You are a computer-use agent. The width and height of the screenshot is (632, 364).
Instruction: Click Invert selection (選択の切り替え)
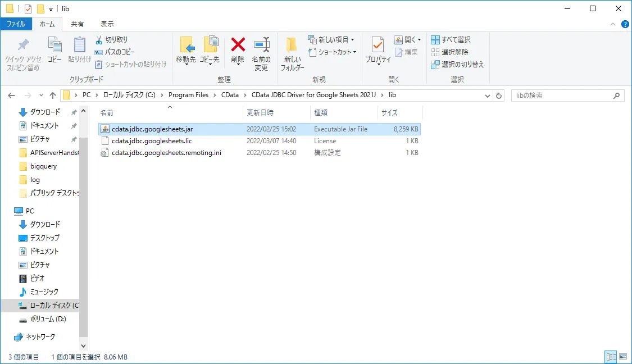click(457, 65)
